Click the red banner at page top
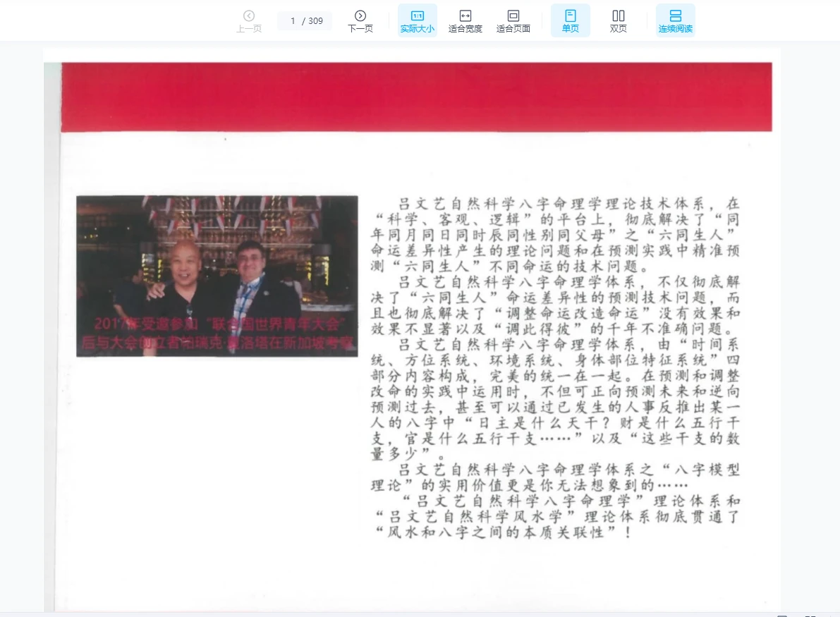Image resolution: width=840 pixels, height=617 pixels. (416, 97)
